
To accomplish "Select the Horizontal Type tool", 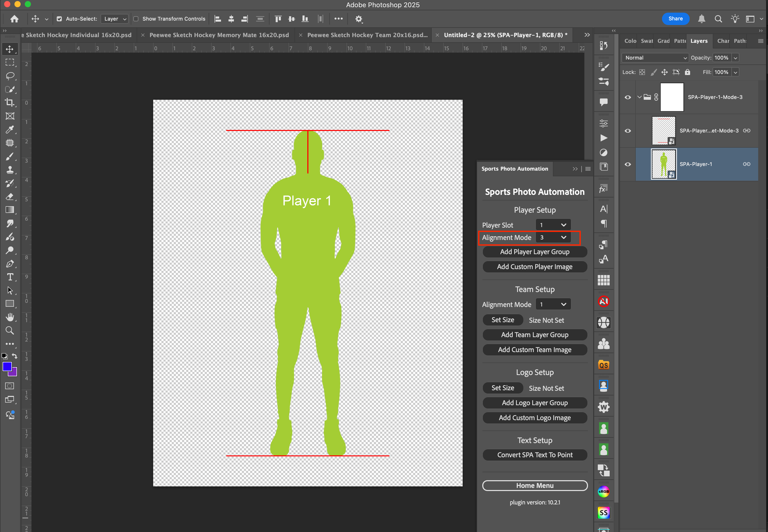I will click(x=10, y=277).
